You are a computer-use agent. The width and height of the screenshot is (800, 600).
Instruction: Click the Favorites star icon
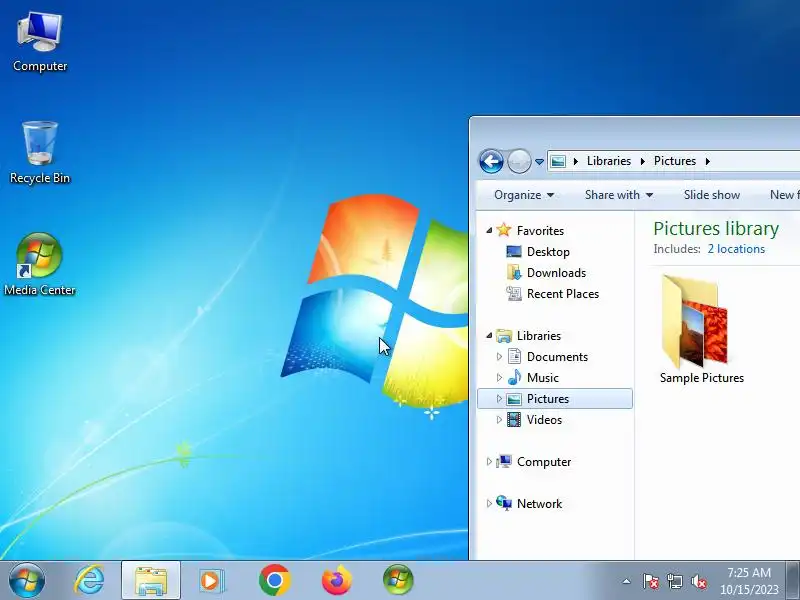coord(504,230)
